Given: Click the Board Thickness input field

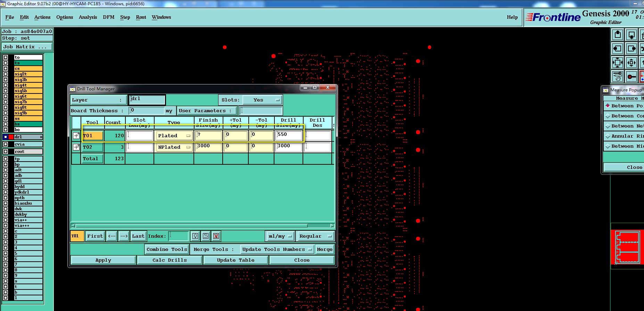Looking at the screenshot, I should 147,111.
